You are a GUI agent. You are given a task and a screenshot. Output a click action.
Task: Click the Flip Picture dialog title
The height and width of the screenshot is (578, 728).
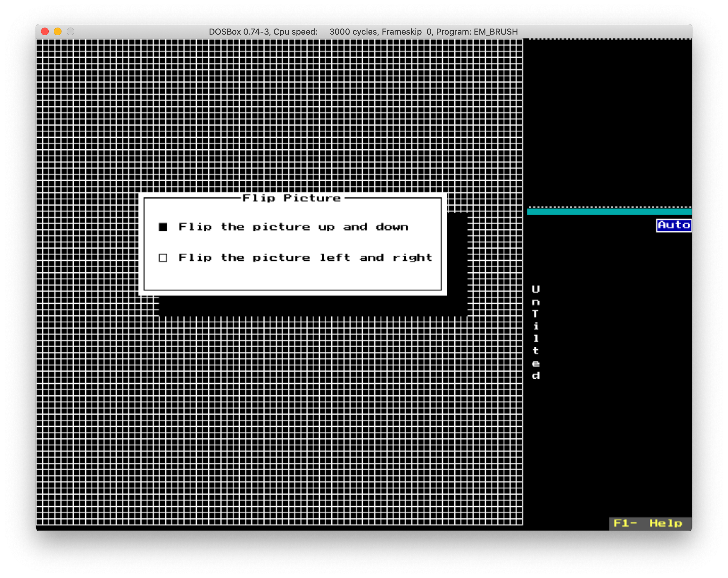292,198
